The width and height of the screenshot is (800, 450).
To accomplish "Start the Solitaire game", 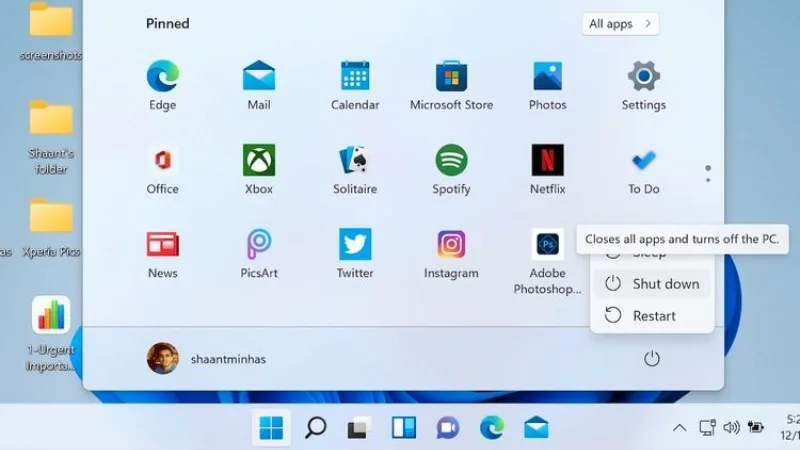I will (355, 170).
